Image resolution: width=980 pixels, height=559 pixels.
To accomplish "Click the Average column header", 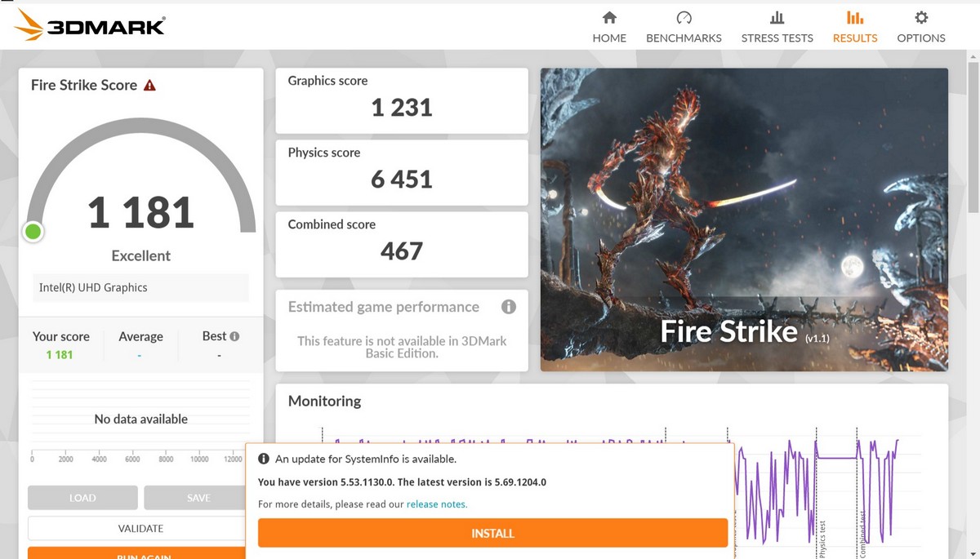I will tap(140, 336).
